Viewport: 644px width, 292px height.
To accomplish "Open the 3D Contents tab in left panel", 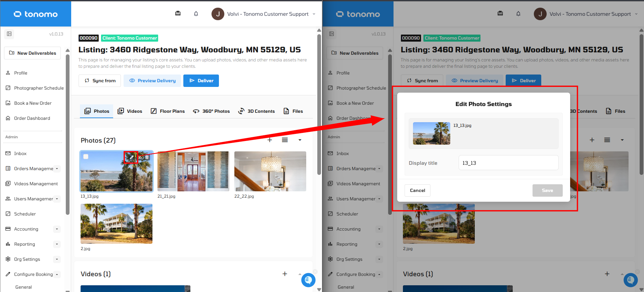I will [256, 111].
